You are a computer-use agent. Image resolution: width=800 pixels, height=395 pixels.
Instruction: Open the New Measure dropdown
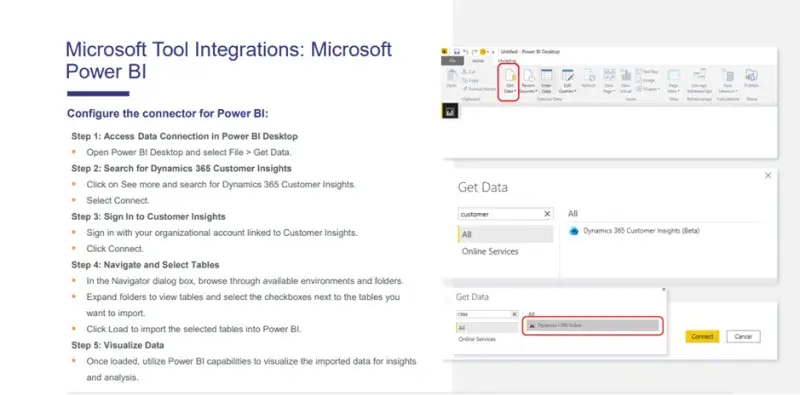click(x=728, y=81)
